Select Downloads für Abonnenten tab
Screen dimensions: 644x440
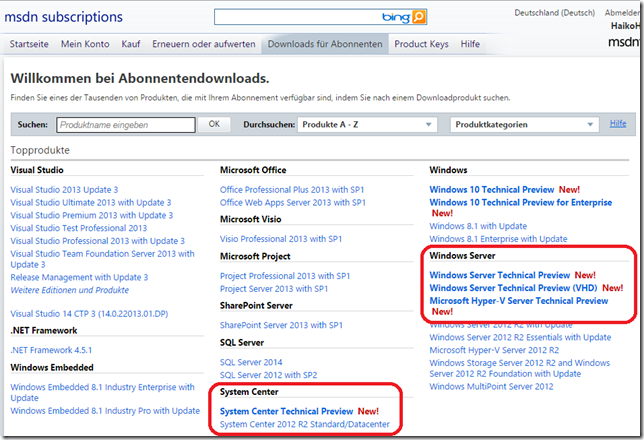325,44
